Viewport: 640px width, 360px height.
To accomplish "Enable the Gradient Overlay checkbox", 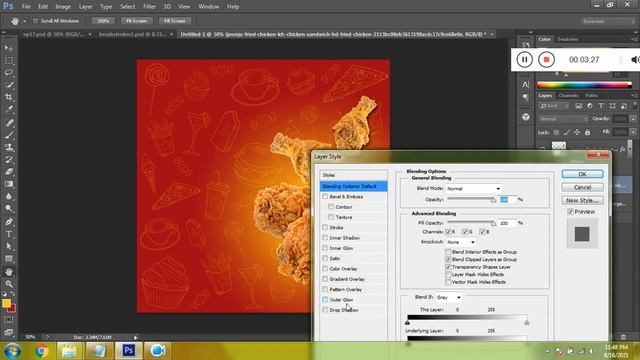I will coord(325,279).
